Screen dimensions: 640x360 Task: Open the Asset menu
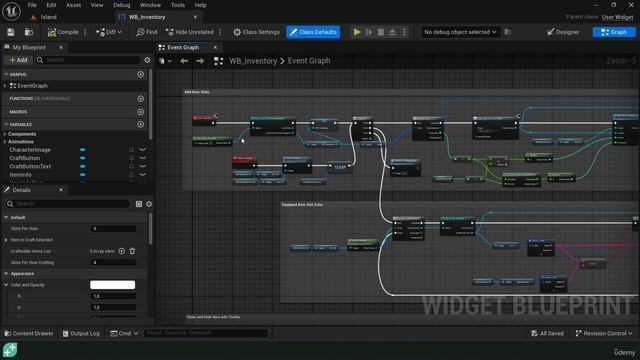[x=73, y=5]
